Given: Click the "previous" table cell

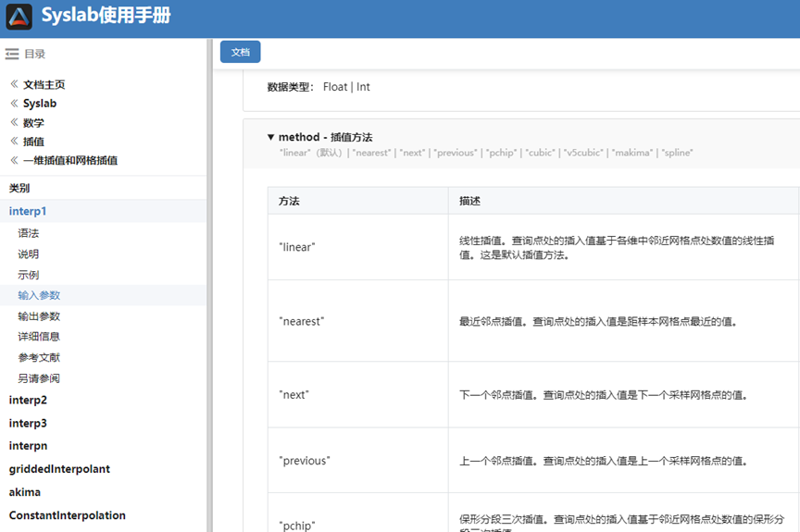Looking at the screenshot, I should coord(358,461).
